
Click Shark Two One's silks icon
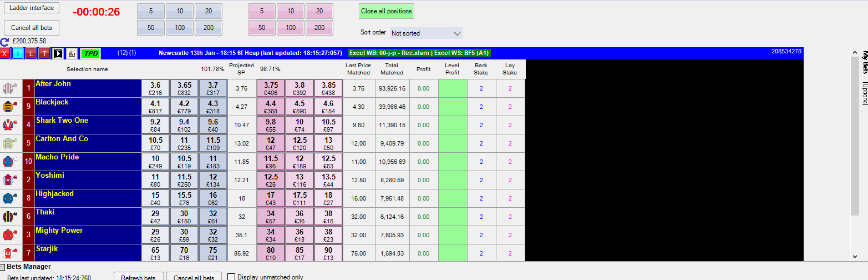(9, 125)
